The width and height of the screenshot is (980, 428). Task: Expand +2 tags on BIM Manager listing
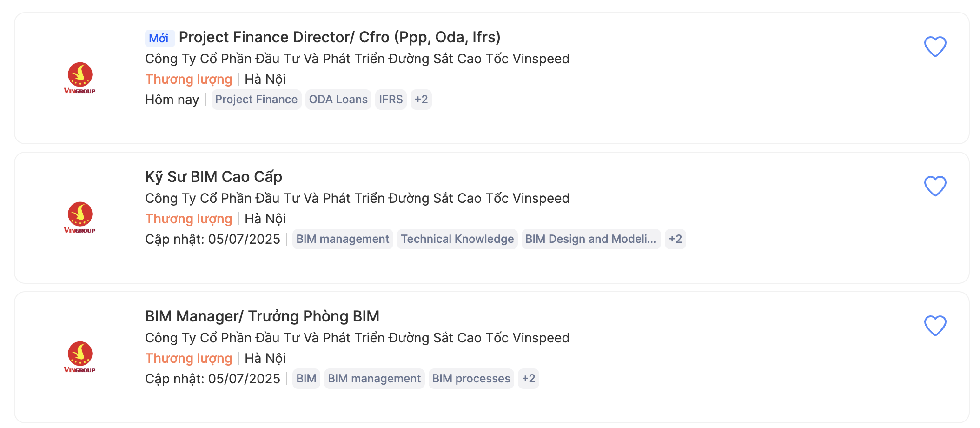coord(529,379)
